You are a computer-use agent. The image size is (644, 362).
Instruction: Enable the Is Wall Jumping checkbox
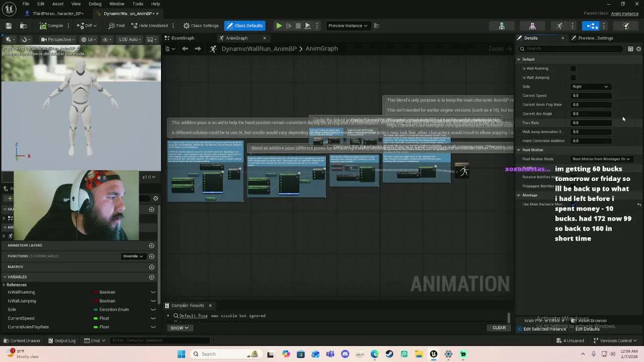coord(573,77)
